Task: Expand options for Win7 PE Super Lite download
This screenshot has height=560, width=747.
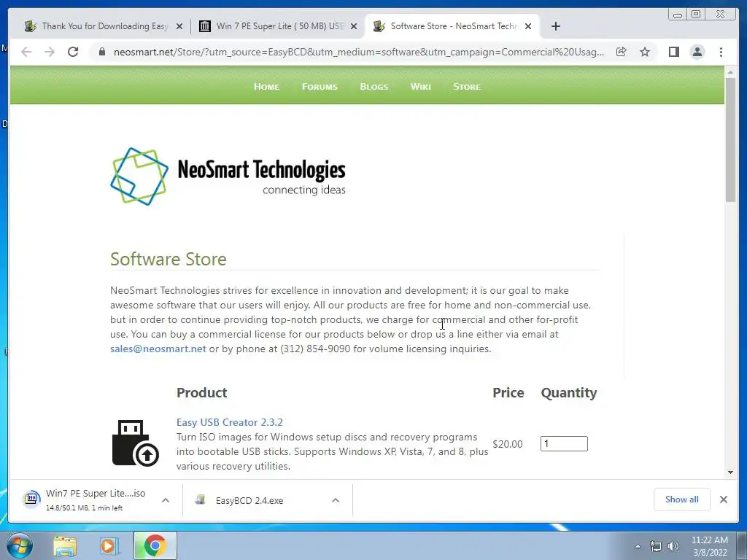Action: click(166, 500)
